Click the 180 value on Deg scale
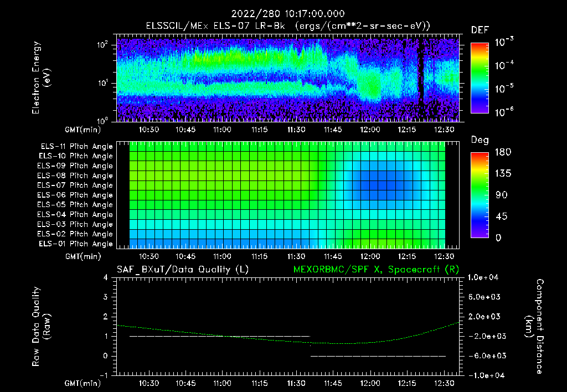Viewport: 567px width, 392px height. [x=503, y=152]
